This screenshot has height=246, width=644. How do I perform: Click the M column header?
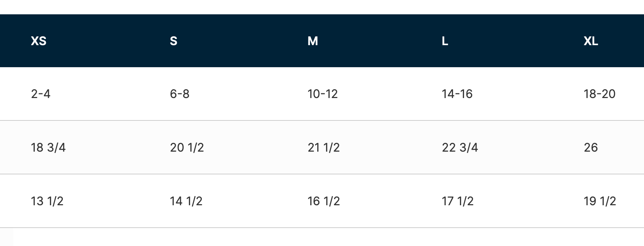click(312, 41)
